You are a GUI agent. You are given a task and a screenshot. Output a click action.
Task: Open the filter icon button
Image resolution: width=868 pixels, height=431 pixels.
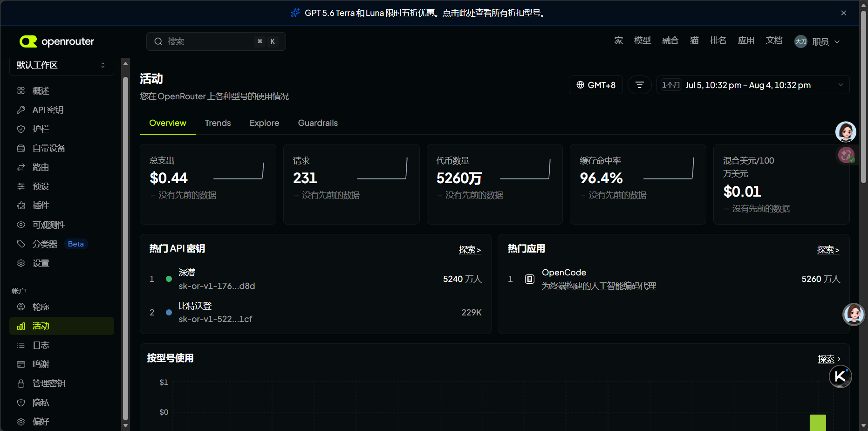click(x=640, y=85)
